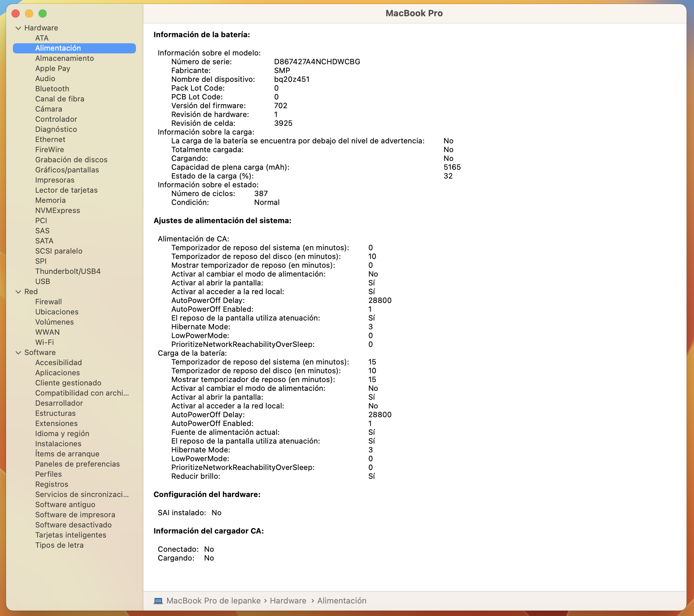This screenshot has width=694, height=616.
Task: Open Estructuras in the sidebar
Action: point(55,413)
